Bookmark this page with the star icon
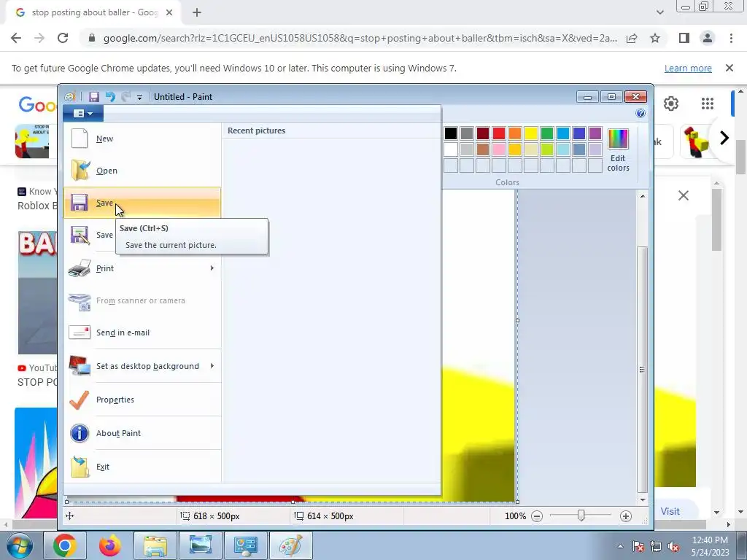 coord(655,38)
